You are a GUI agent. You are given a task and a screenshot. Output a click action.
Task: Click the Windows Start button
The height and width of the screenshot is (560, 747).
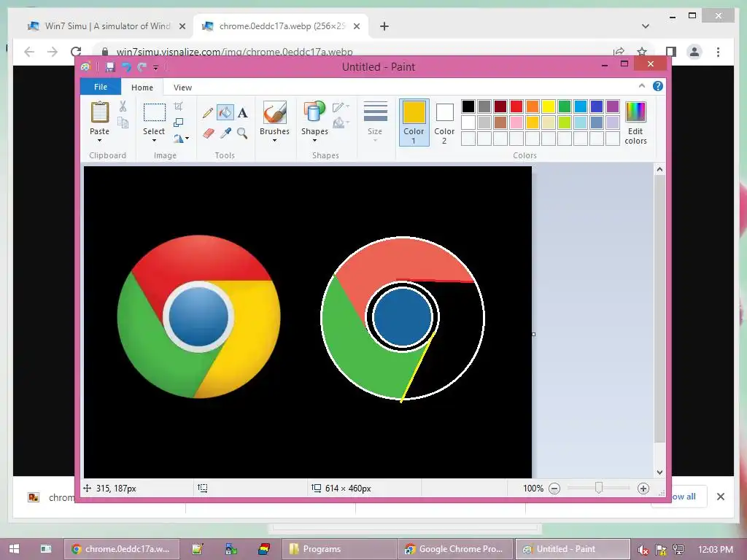[15, 549]
